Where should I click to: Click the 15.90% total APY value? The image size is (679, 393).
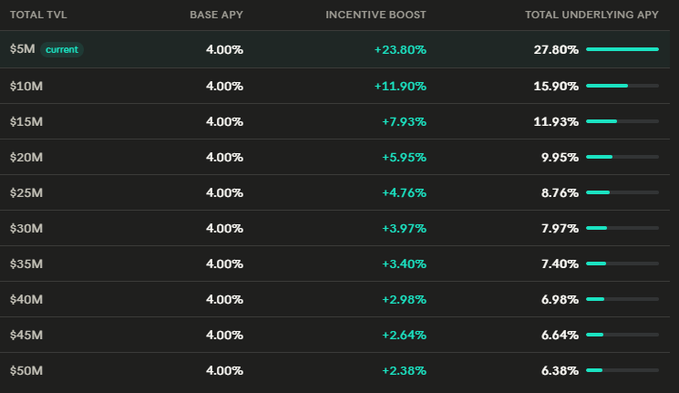pos(556,86)
